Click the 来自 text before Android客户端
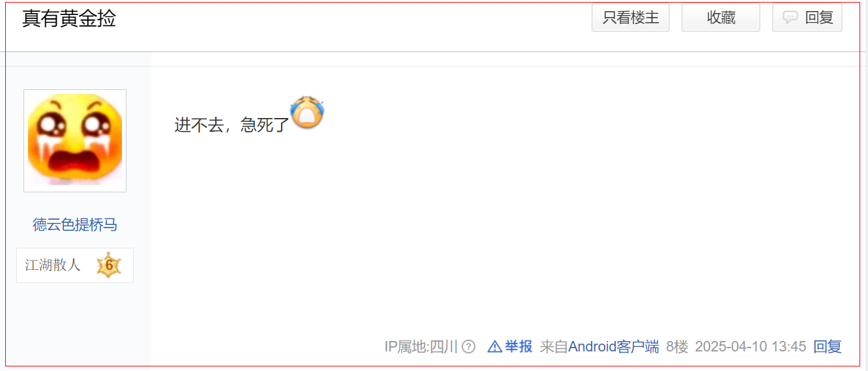The image size is (868, 371). pos(554,347)
